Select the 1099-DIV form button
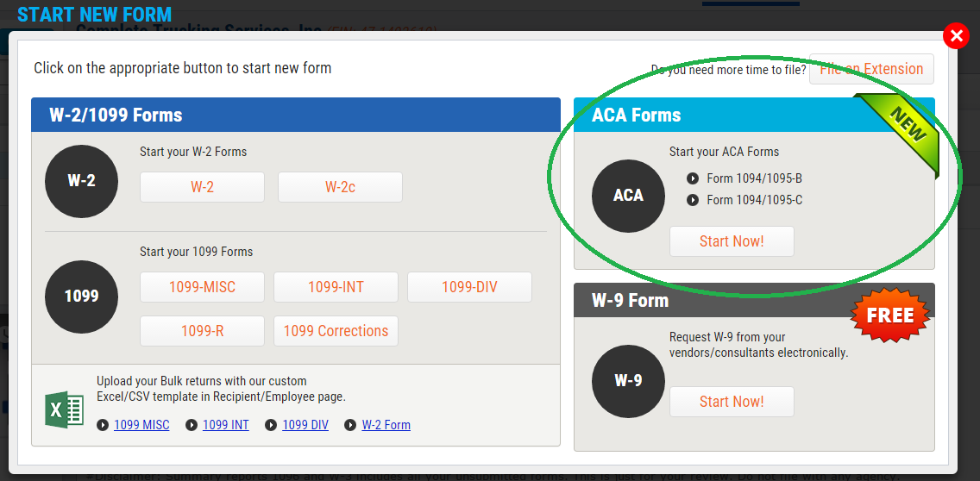This screenshot has width=980, height=481. click(469, 287)
